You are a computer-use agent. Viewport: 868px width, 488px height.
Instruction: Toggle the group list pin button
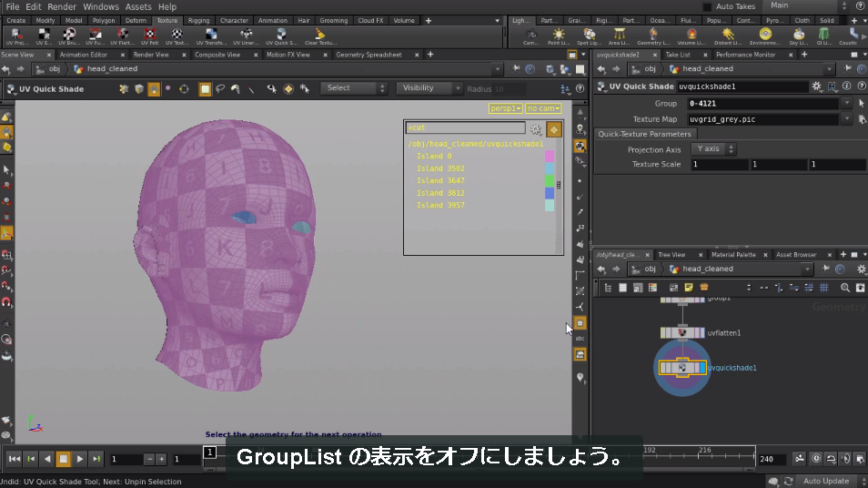point(553,129)
